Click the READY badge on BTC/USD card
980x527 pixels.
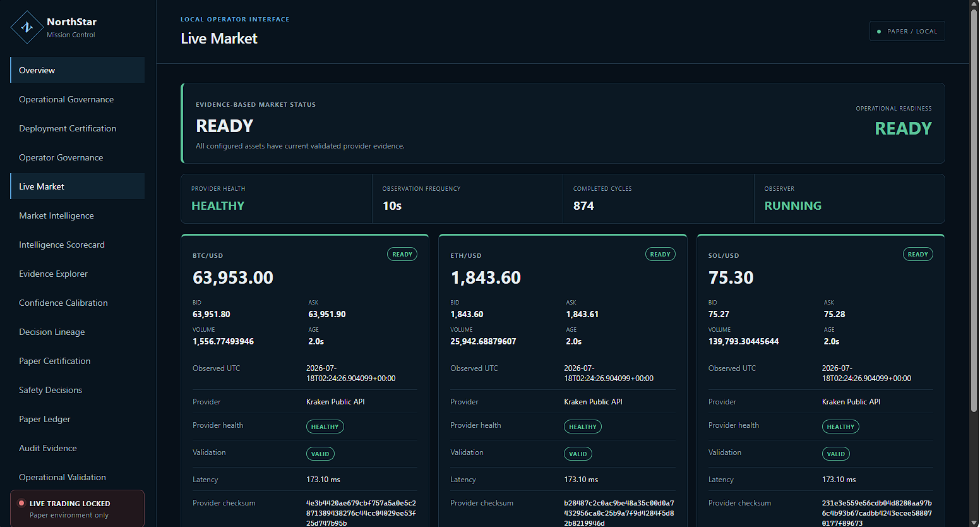pos(402,255)
